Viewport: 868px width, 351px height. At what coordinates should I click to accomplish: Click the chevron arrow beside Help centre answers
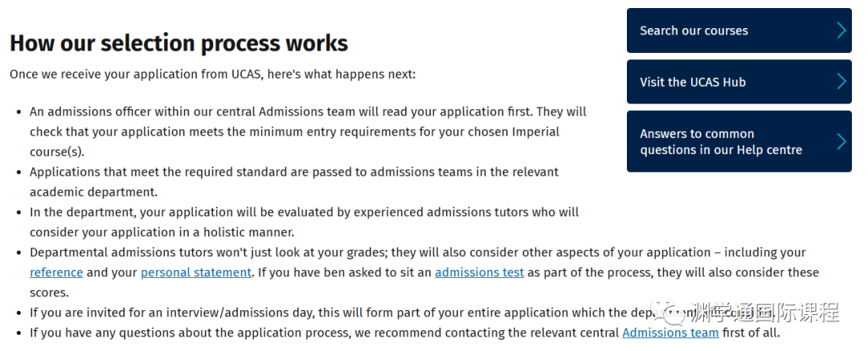pos(841,141)
